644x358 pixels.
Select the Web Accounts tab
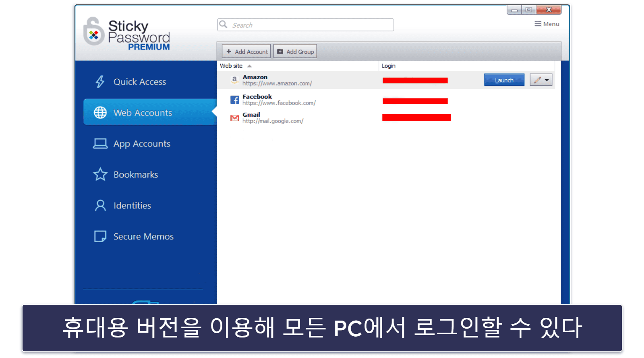coord(150,112)
